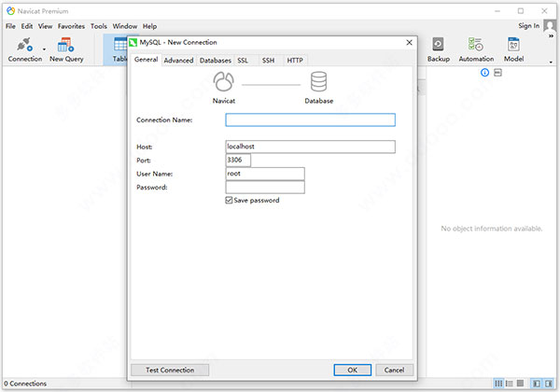Click the Sign In link
The width and height of the screenshot is (560, 392).
coord(529,26)
